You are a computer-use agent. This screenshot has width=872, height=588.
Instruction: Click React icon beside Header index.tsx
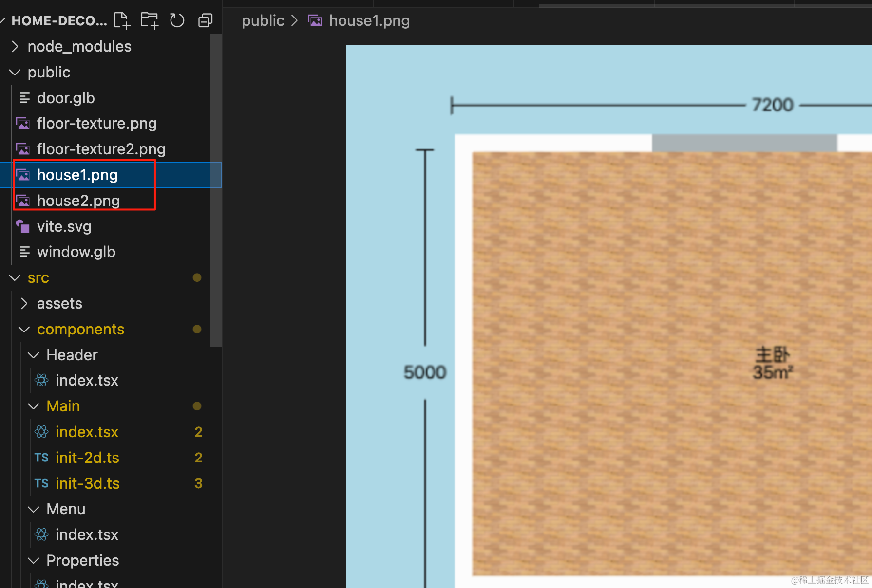41,380
